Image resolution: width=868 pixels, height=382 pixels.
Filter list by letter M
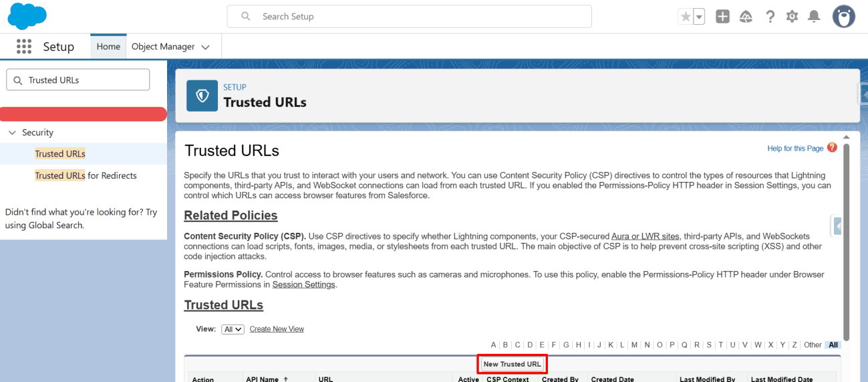pos(634,345)
